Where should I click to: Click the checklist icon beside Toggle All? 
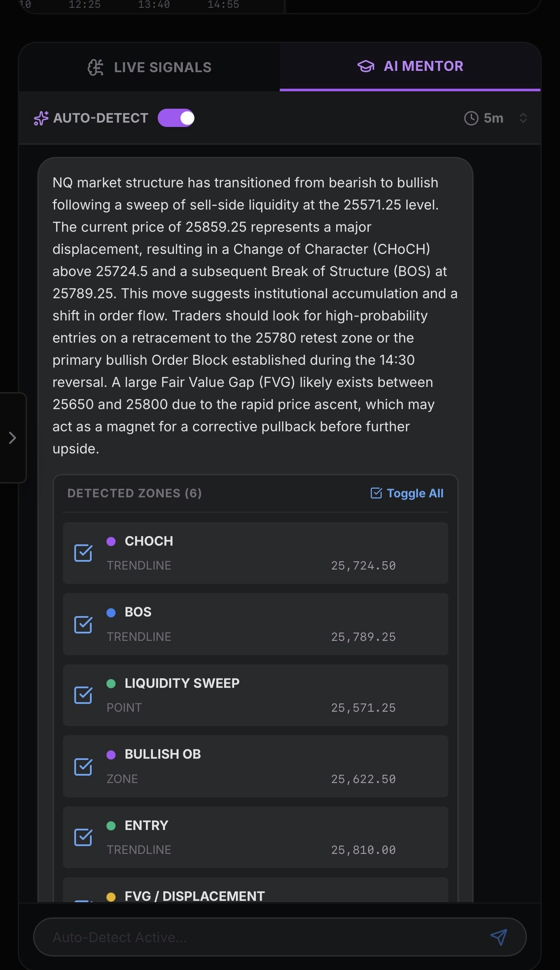click(376, 493)
